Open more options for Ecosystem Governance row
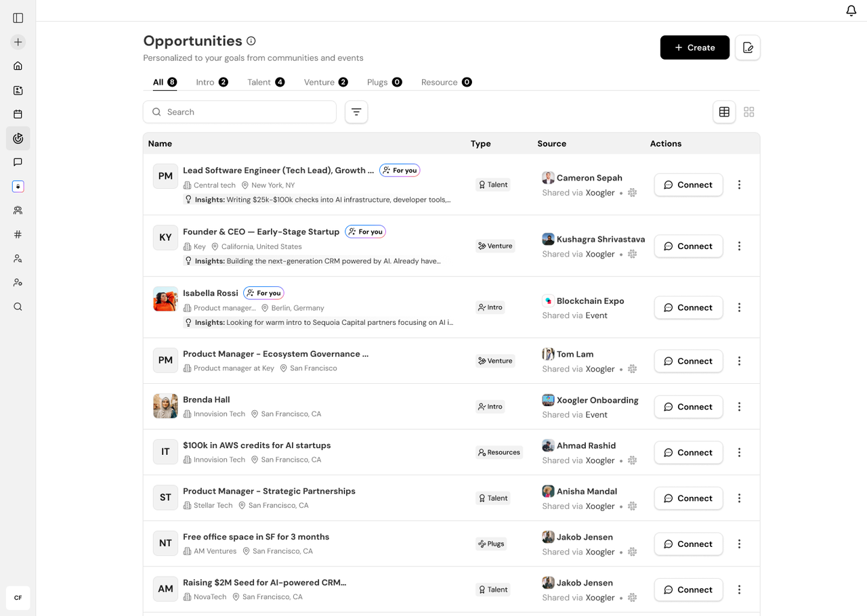Screen dimensions: 867x616 (x=740, y=361)
